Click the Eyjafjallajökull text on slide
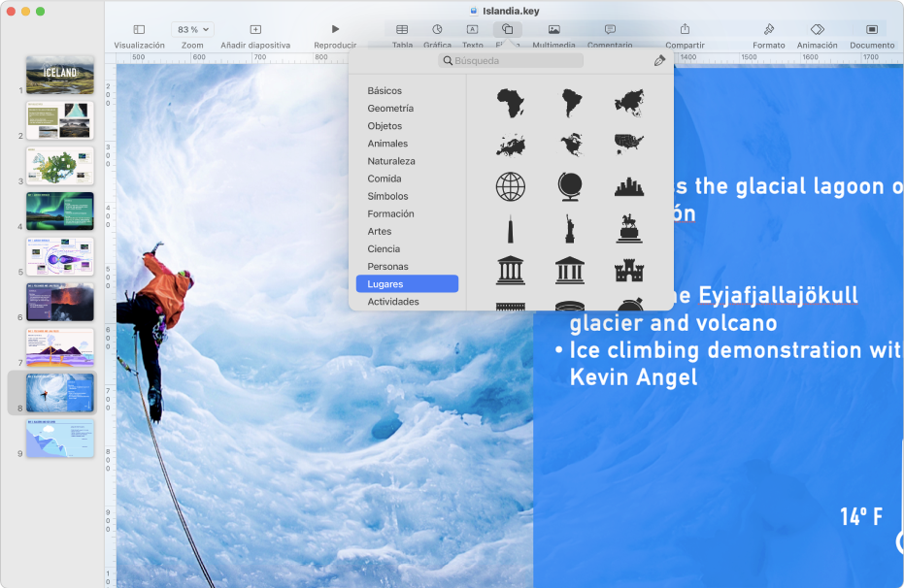 [779, 295]
